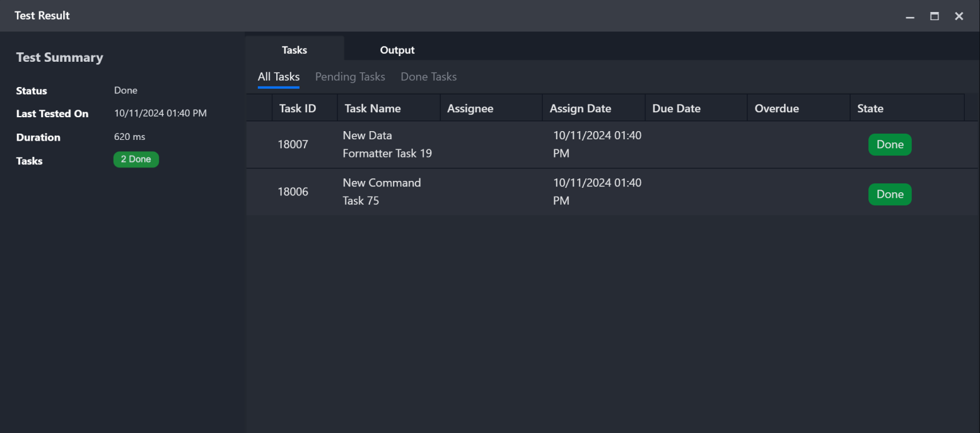Select the Tasks tab
Image resolution: width=980 pixels, height=433 pixels.
pyautogui.click(x=295, y=50)
